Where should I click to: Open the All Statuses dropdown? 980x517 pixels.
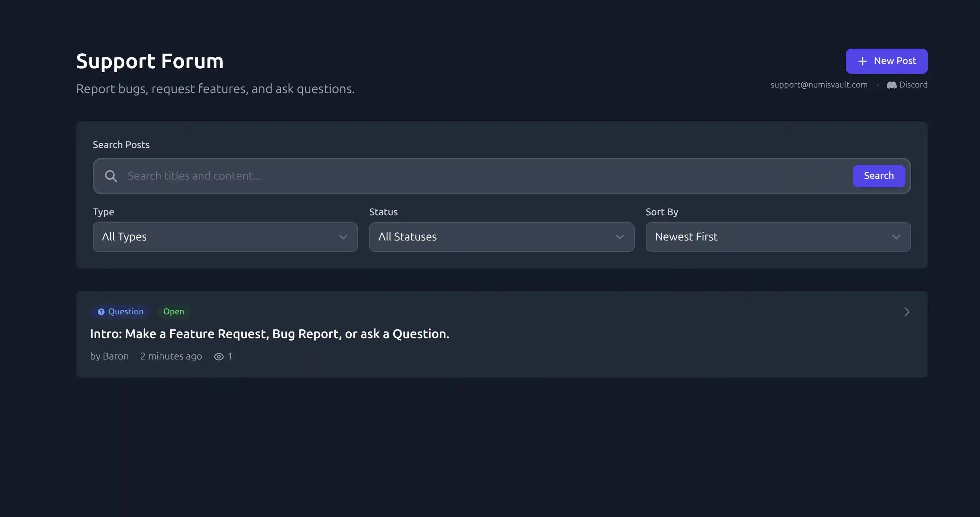(x=501, y=237)
